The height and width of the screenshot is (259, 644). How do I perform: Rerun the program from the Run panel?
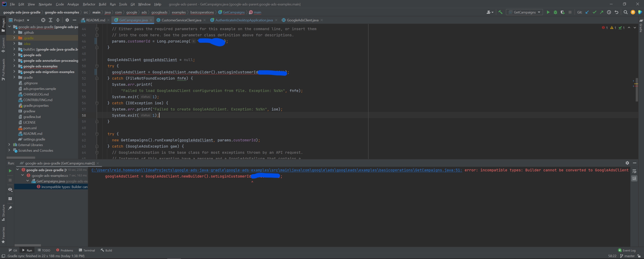(10, 170)
